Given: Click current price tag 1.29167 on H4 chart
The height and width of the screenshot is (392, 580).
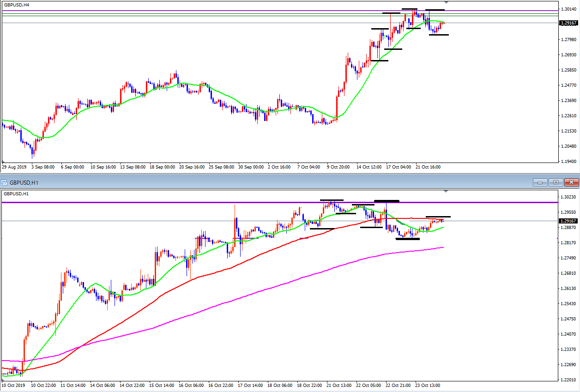Looking at the screenshot, I should pos(568,23).
